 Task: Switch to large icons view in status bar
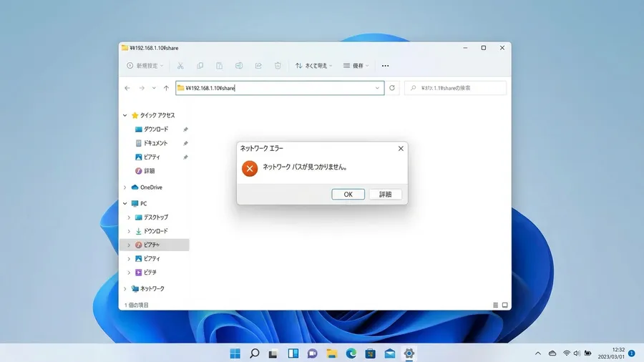(x=504, y=305)
